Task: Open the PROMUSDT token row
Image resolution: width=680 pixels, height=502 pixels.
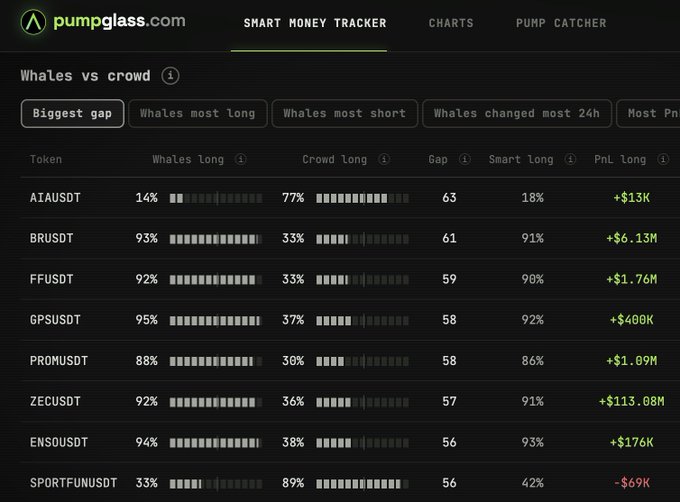Action: pyautogui.click(x=350, y=361)
